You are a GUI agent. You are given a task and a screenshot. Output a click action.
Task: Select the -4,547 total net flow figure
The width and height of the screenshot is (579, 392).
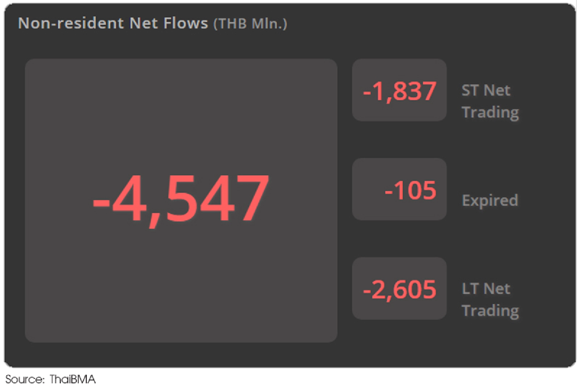(x=181, y=198)
